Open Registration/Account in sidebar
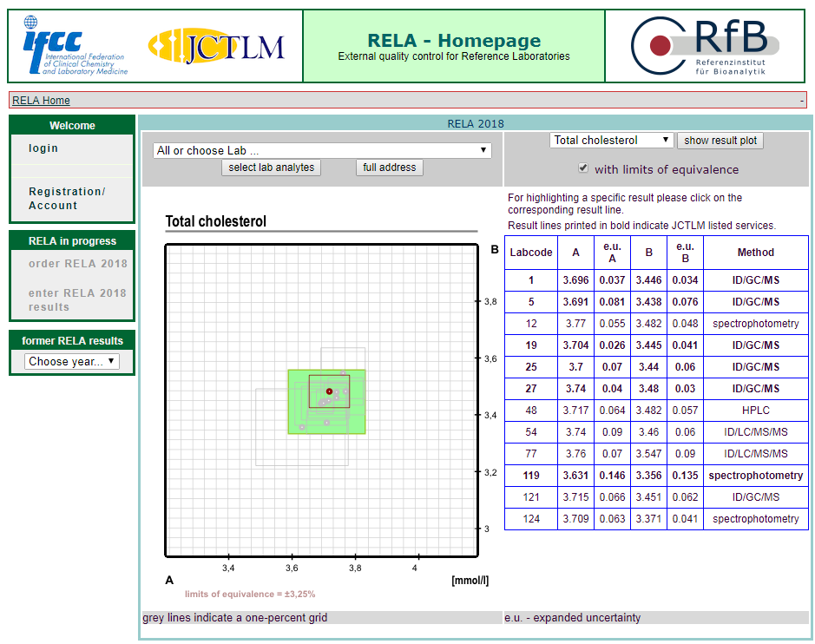The image size is (815, 644). pyautogui.click(x=67, y=199)
